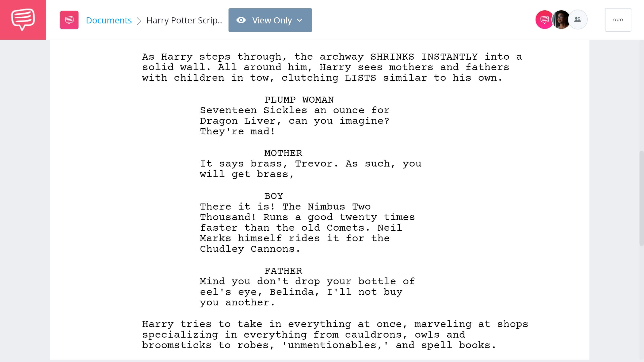Toggle the View Only access mode

point(270,20)
